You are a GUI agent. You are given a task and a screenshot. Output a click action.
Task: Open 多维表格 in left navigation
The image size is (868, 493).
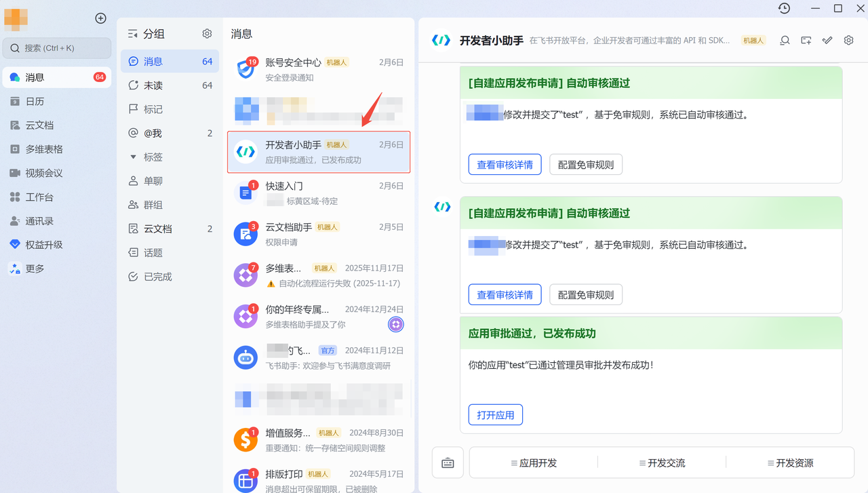44,149
